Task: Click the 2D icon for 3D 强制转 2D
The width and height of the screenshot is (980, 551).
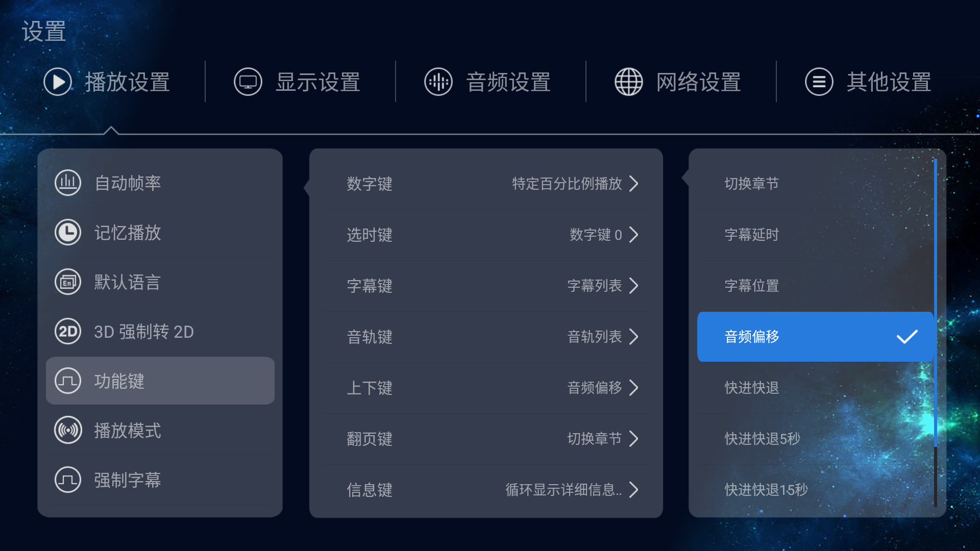Action: pyautogui.click(x=68, y=332)
